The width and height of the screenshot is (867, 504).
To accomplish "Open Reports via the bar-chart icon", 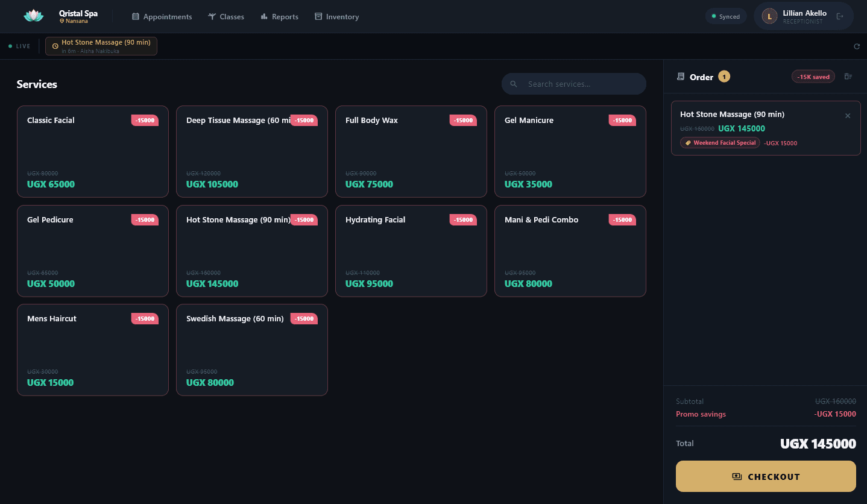I will (x=263, y=16).
